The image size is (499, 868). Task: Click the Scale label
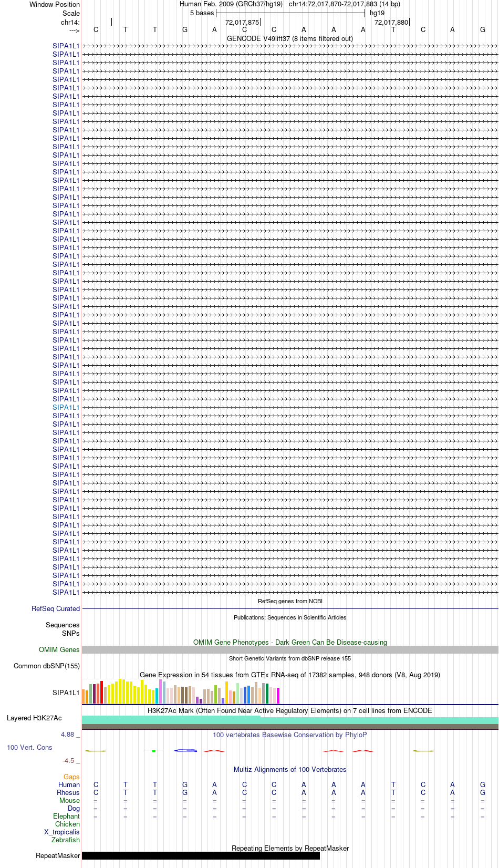pyautogui.click(x=71, y=13)
